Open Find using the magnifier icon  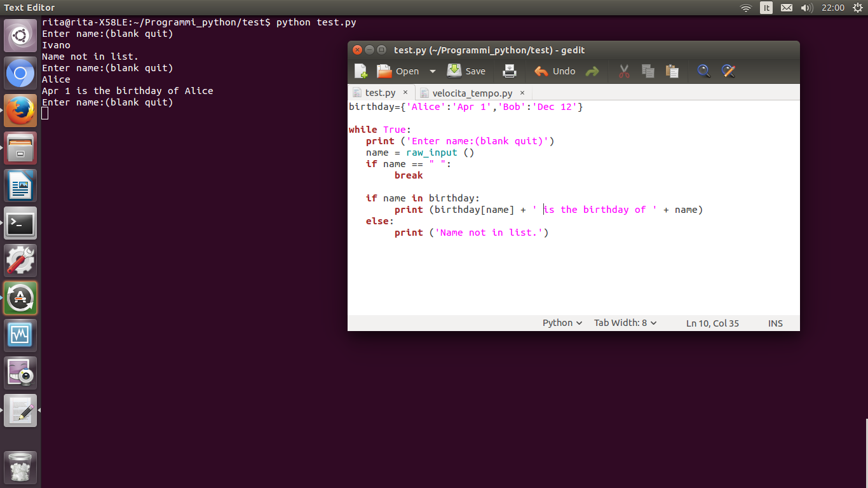704,71
